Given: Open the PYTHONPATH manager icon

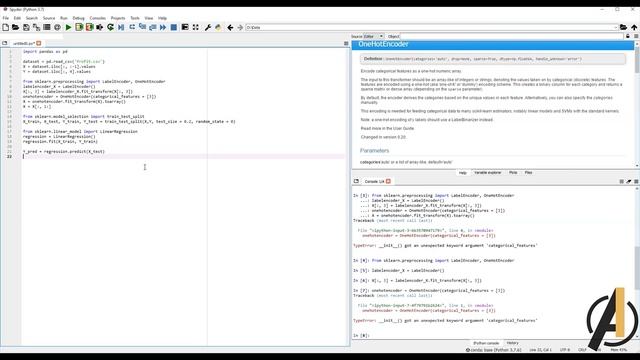Looking at the screenshot, I should click(x=218, y=27).
